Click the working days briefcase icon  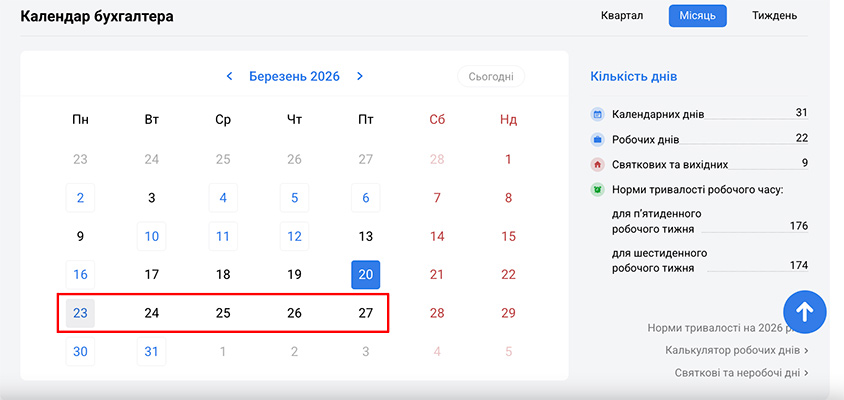click(x=597, y=139)
